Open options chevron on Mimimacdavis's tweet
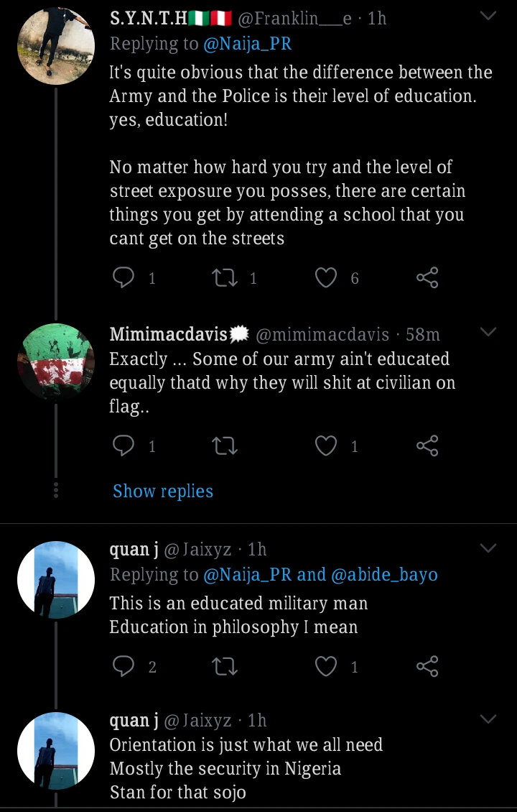517x812 pixels. 488,332
